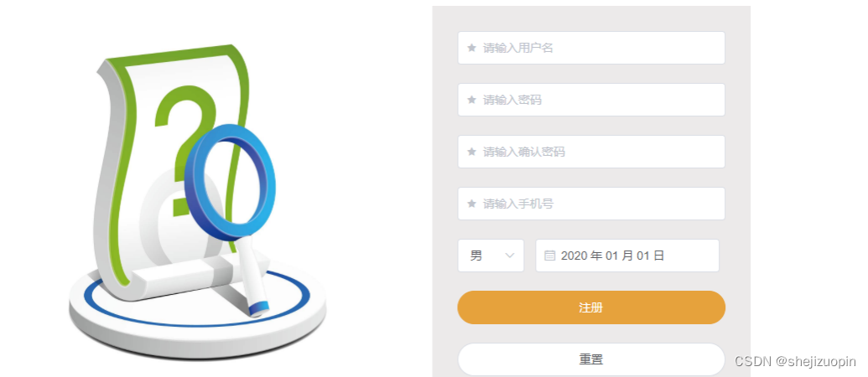The height and width of the screenshot is (377, 868).
Task: Open the 男 gender selector
Action: coord(491,256)
